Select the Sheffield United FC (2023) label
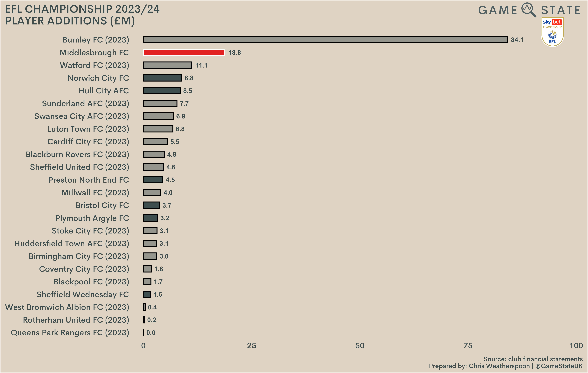 [x=80, y=167]
